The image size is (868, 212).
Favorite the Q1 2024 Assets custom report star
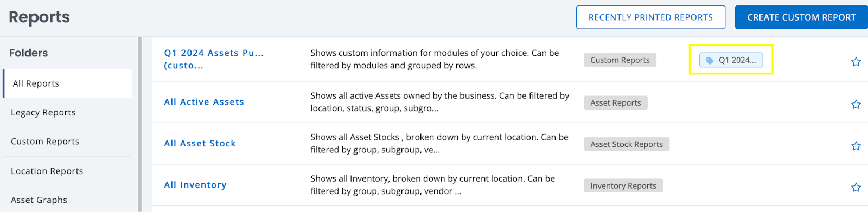[x=856, y=62]
